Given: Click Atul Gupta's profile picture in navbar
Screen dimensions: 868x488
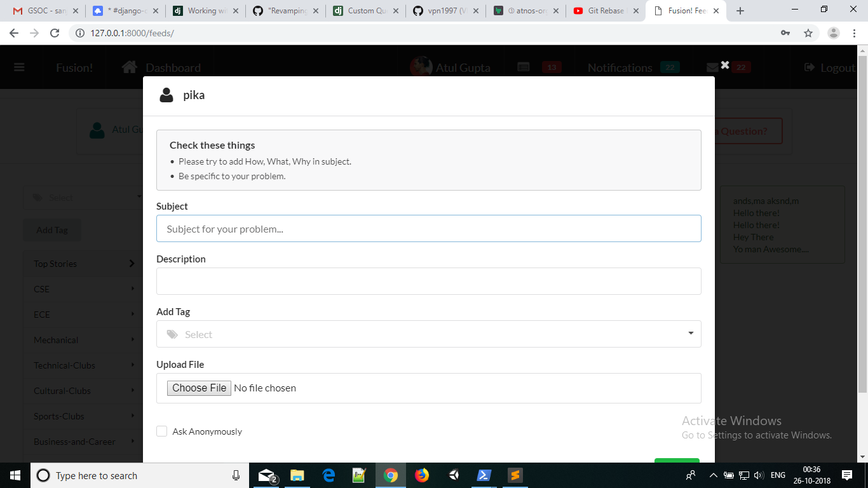Looking at the screenshot, I should [x=421, y=67].
